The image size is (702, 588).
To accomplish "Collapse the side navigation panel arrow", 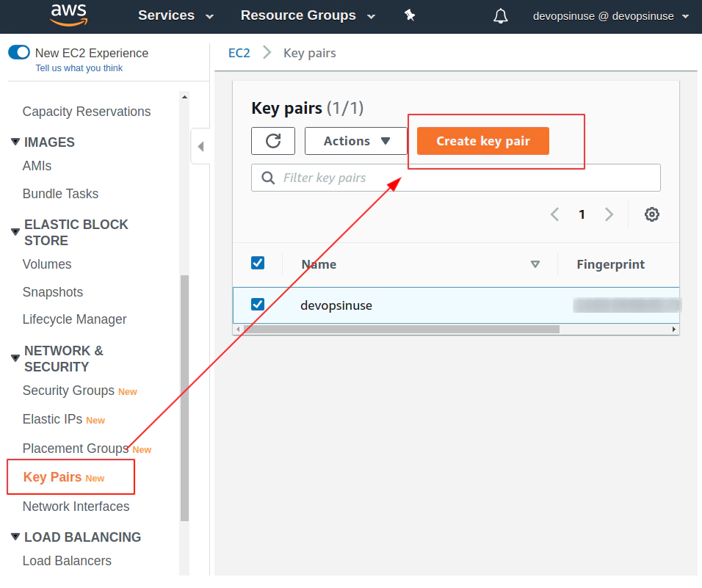I will 200,146.
